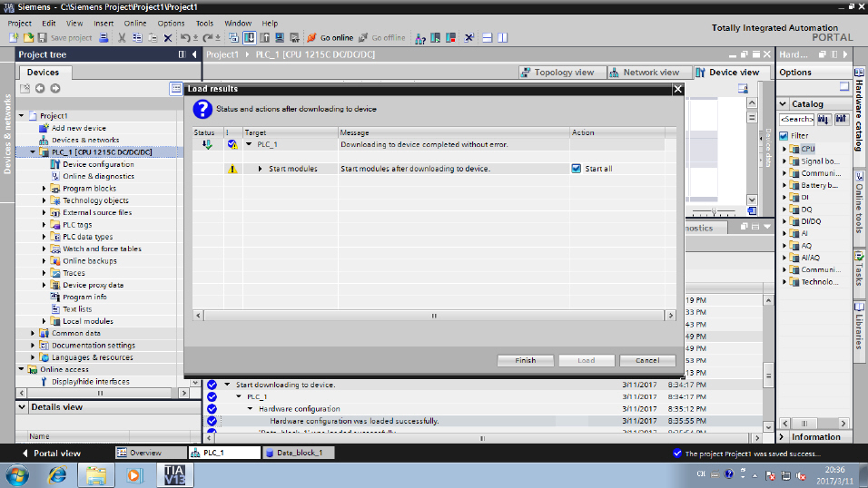Screen dimensions: 868x488
Task: Click the Delete X toolbar icon
Action: click(168, 37)
